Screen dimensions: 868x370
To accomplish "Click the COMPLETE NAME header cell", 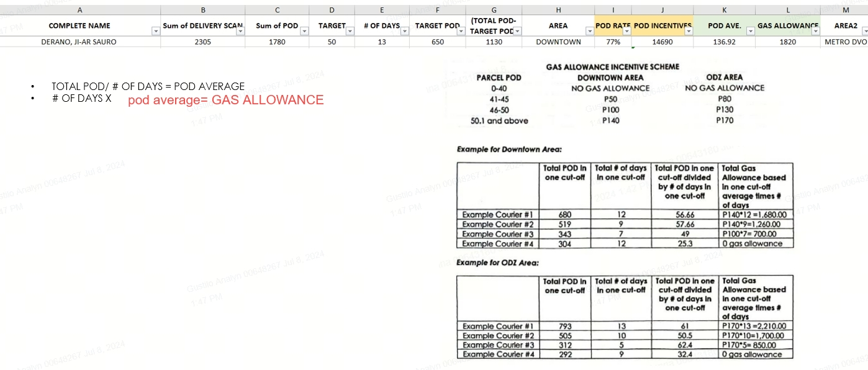I will 79,25.
